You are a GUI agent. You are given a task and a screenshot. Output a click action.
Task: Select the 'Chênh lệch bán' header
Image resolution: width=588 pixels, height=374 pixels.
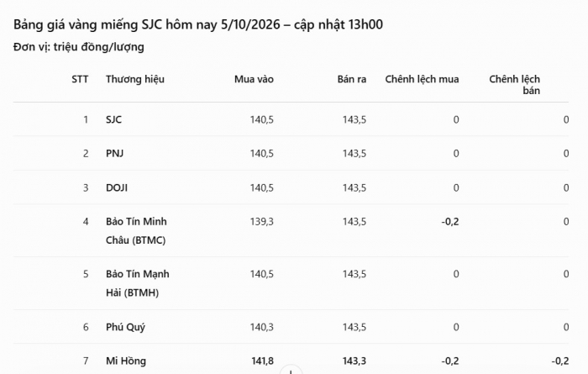pyautogui.click(x=514, y=85)
